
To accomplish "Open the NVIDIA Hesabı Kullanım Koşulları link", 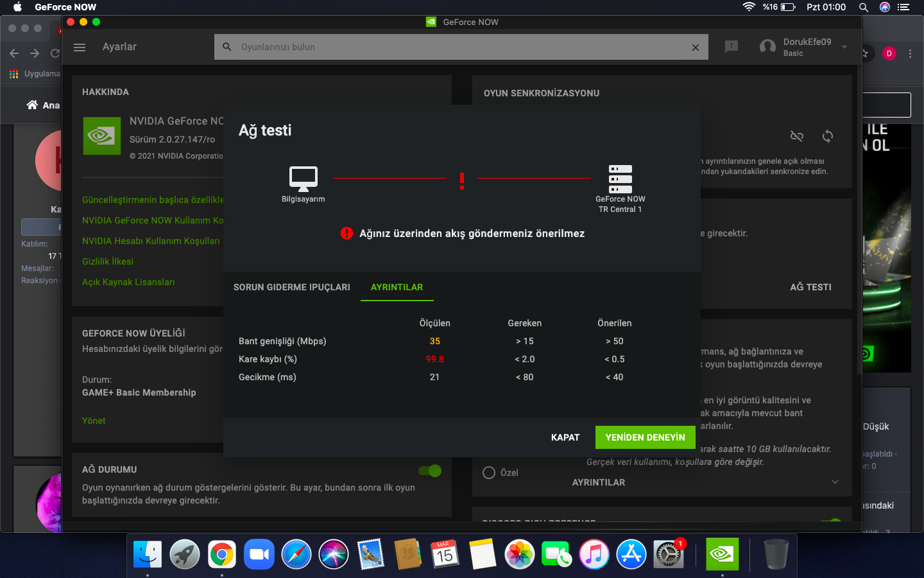I will click(x=151, y=241).
